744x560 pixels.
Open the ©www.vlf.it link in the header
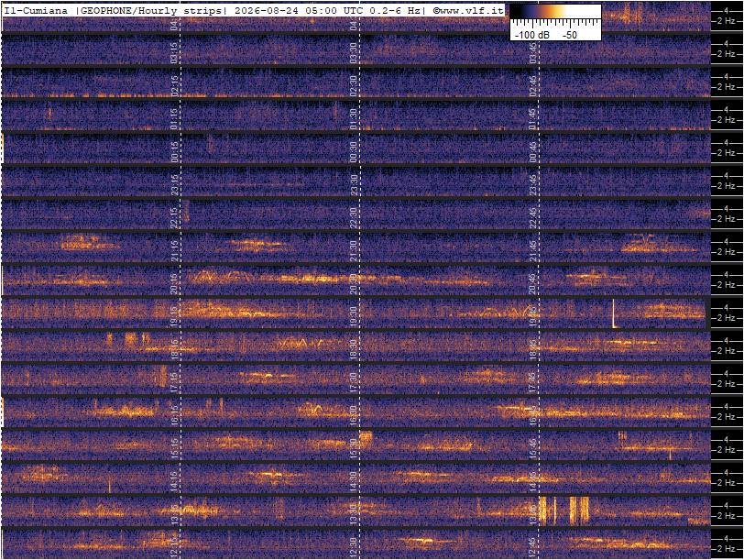pyautogui.click(x=467, y=11)
